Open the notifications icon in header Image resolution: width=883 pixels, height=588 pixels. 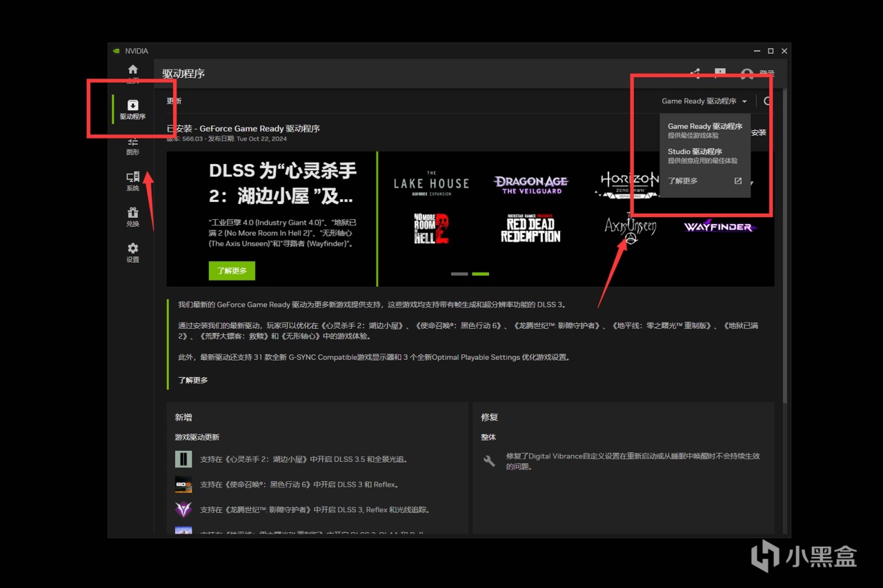point(720,73)
